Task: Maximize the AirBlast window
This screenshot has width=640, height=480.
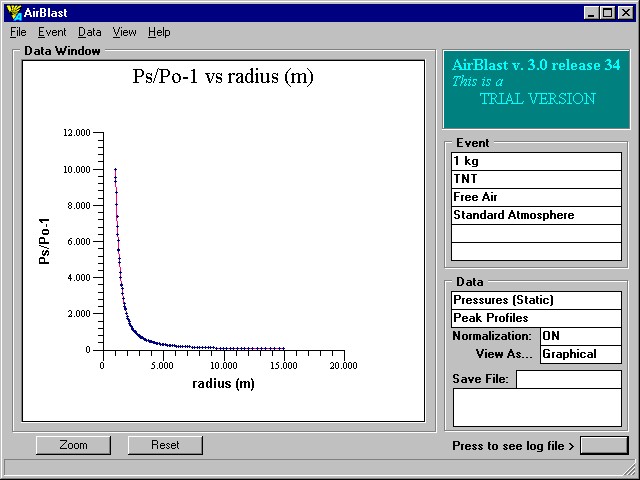Action: [x=607, y=13]
